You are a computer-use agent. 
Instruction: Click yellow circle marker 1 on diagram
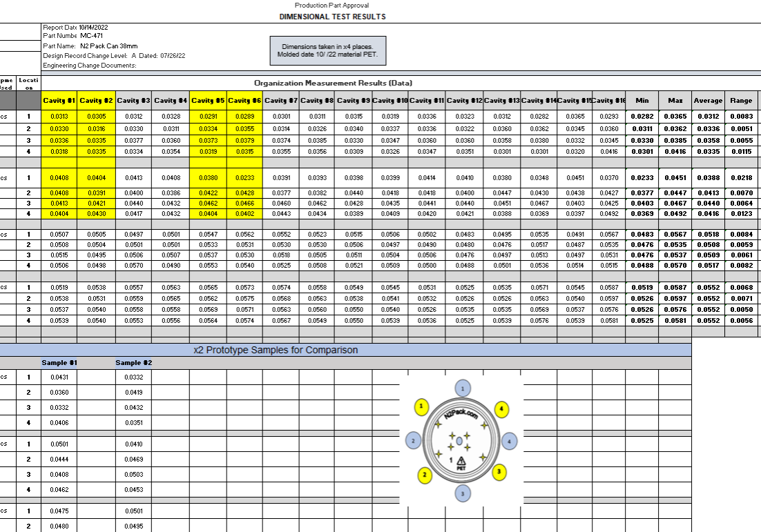tap(421, 406)
